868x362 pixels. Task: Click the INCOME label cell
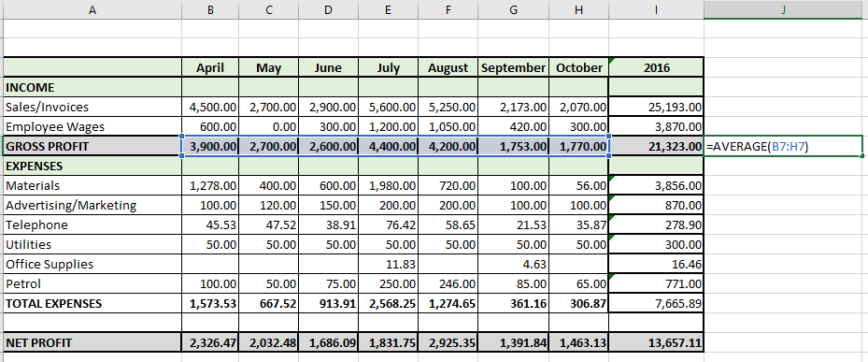click(92, 87)
